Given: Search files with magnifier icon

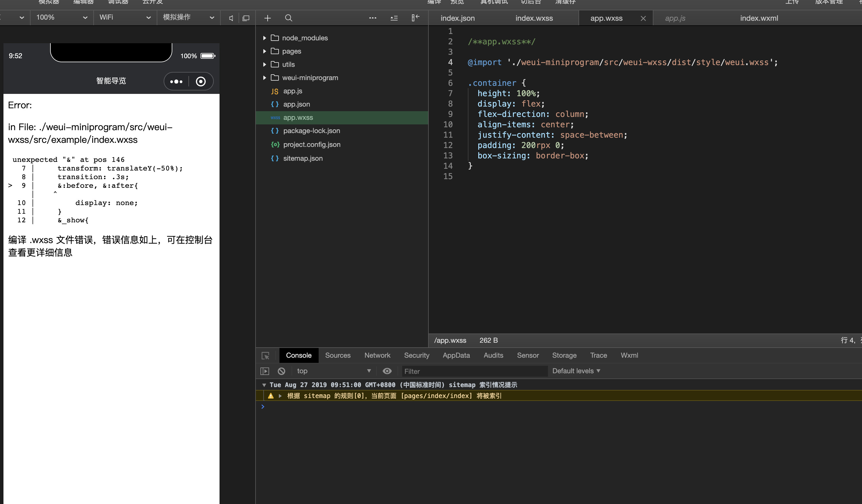Looking at the screenshot, I should (x=289, y=18).
